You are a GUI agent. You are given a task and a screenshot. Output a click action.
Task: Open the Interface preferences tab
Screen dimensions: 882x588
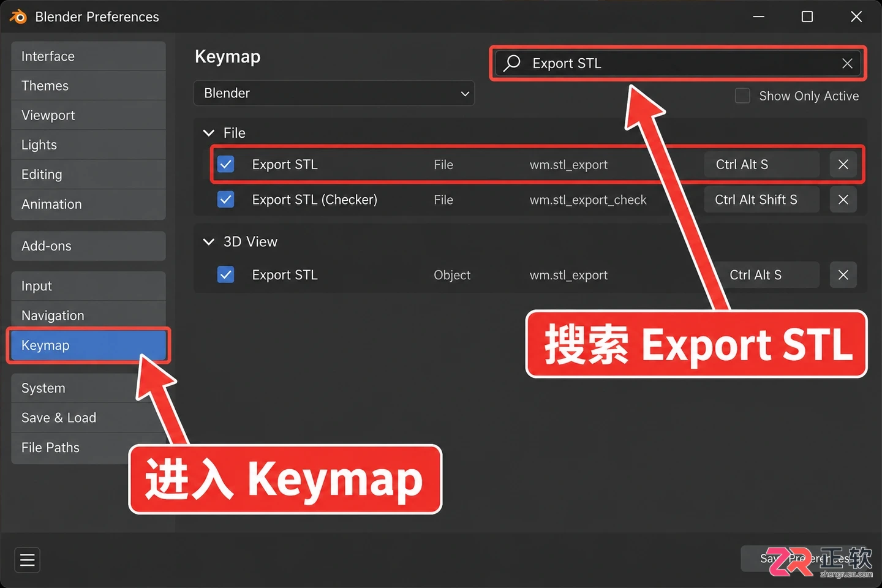(x=88, y=56)
